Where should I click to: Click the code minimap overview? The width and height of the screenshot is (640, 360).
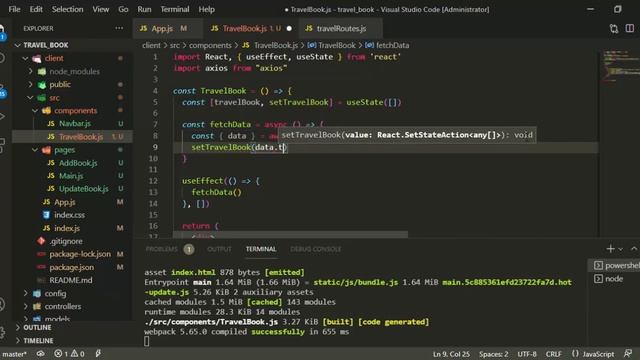[619, 67]
